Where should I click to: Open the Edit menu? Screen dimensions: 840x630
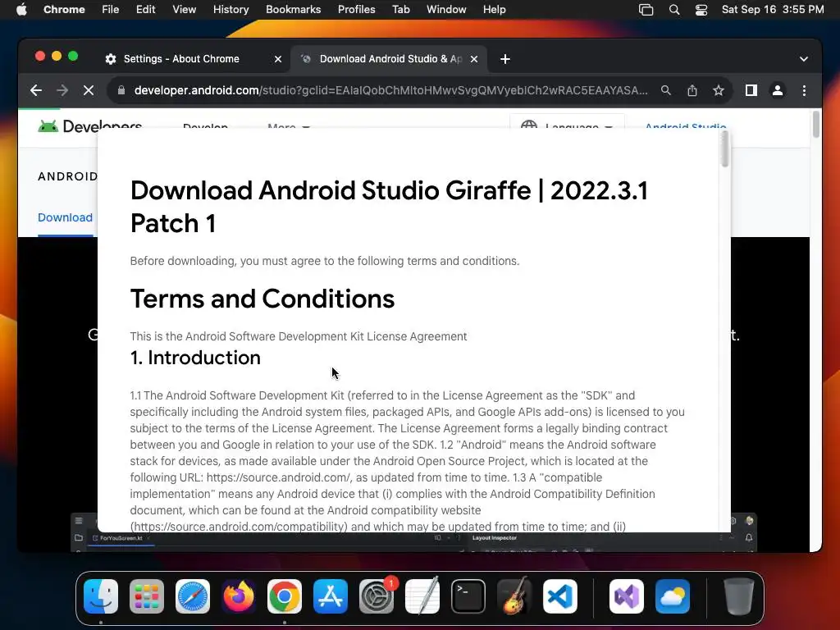tap(145, 10)
